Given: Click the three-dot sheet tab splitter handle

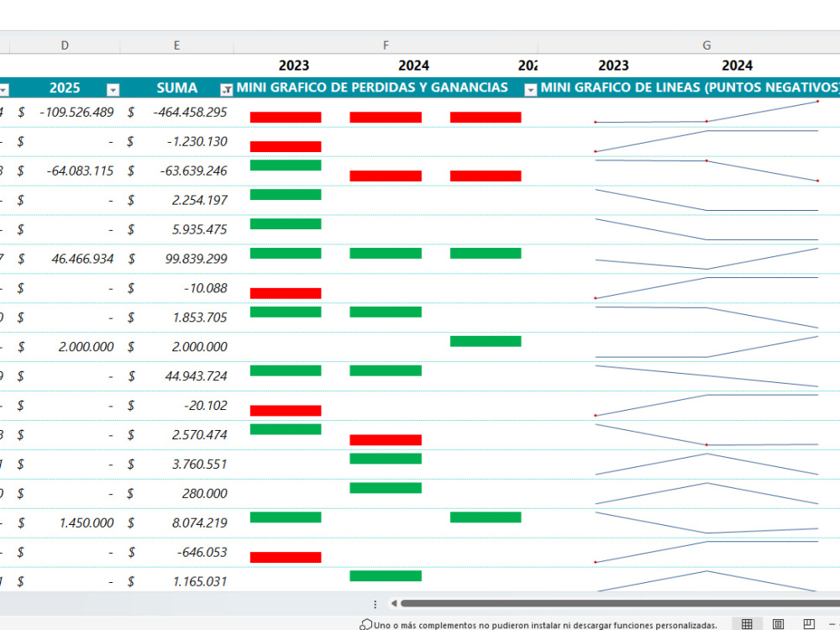Looking at the screenshot, I should (x=375, y=604).
